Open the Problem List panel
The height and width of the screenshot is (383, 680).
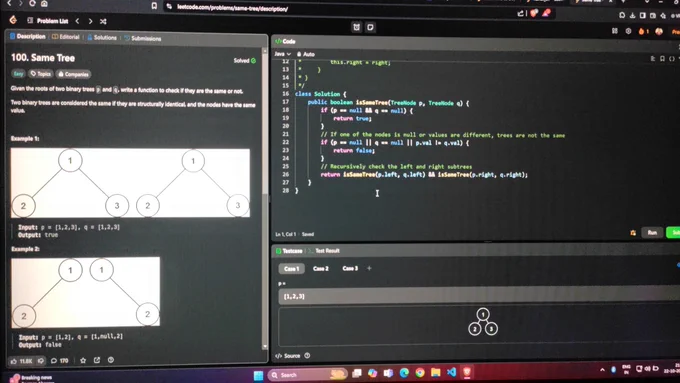[48, 20]
